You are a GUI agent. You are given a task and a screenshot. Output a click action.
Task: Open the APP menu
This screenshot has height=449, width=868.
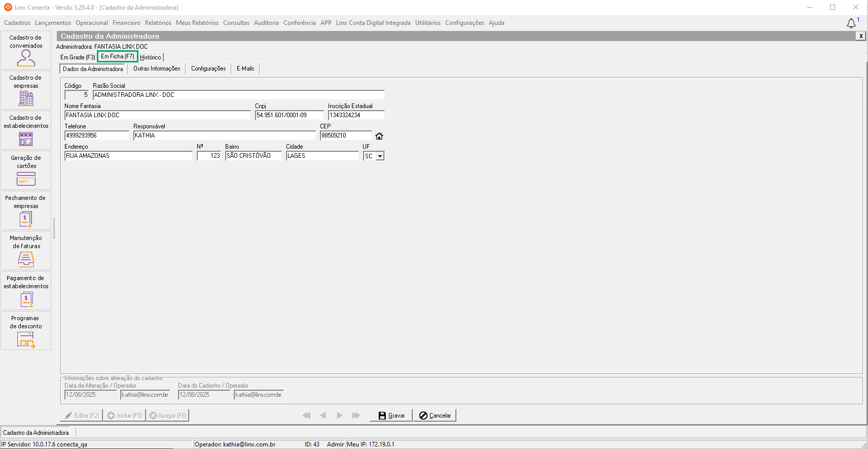[x=326, y=23]
